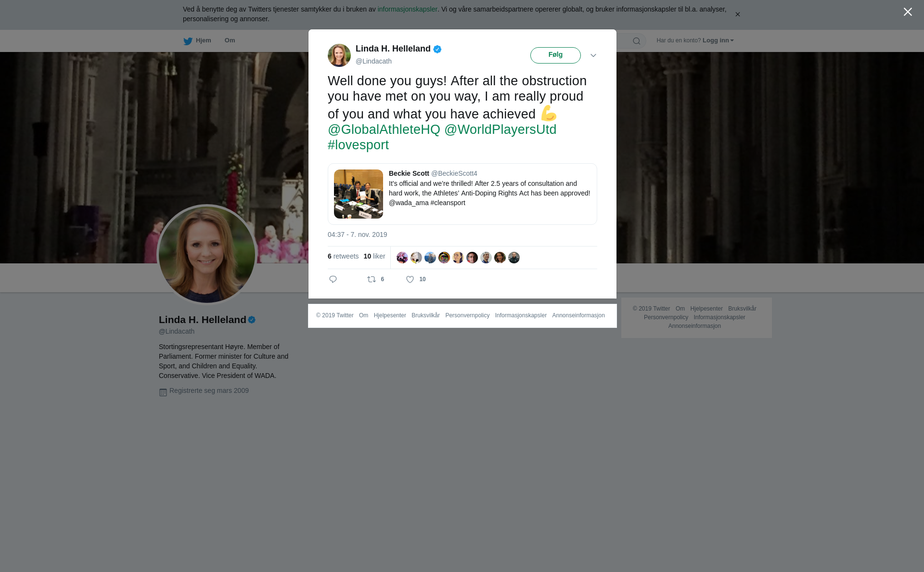Open Beckie Scott's quoted tweet image
Viewport: 924px width, 572px height.
pyautogui.click(x=359, y=194)
